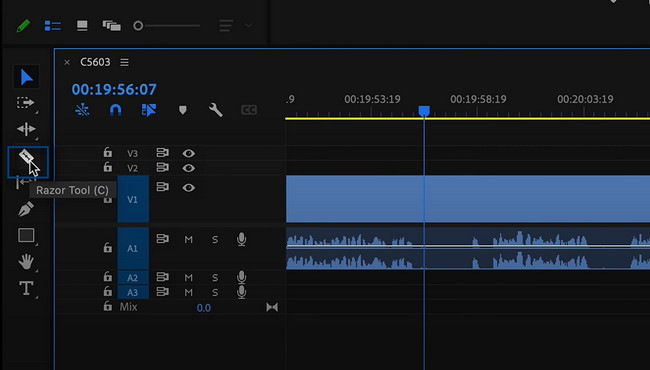Hide track V2 output with eye icon
The width and height of the screenshot is (650, 370).
(189, 168)
